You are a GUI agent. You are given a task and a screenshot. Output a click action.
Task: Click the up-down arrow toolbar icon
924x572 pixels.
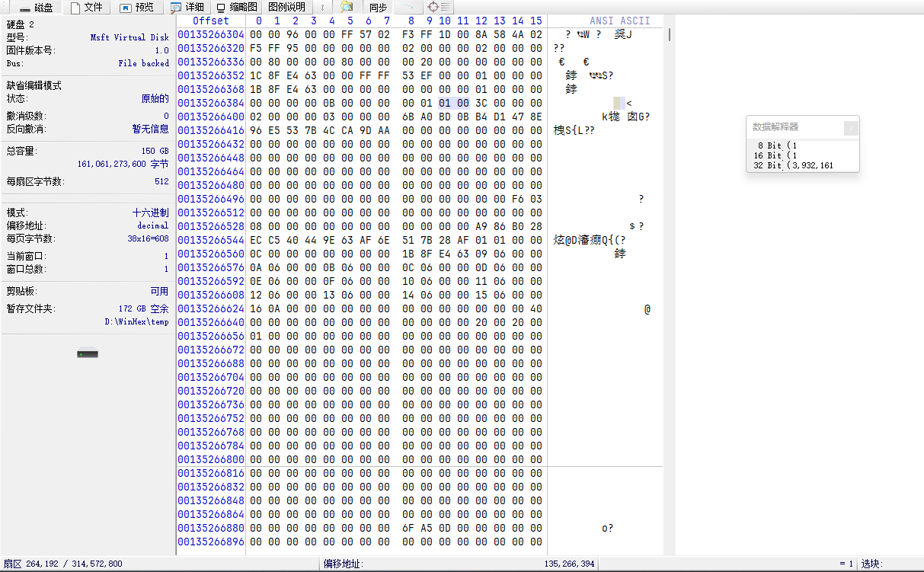322,8
